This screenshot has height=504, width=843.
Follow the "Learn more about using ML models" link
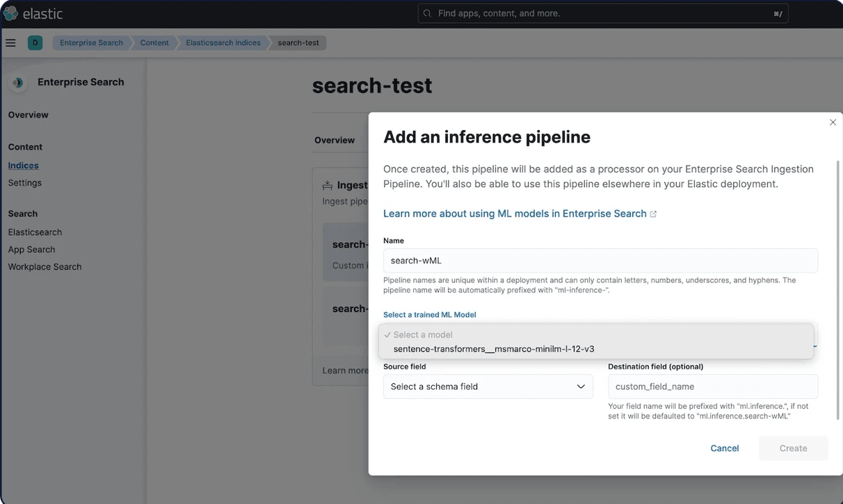515,213
